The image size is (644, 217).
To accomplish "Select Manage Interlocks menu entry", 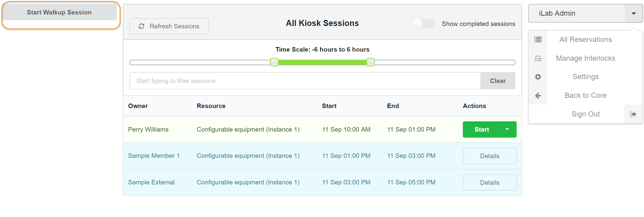I will pyautogui.click(x=585, y=58).
